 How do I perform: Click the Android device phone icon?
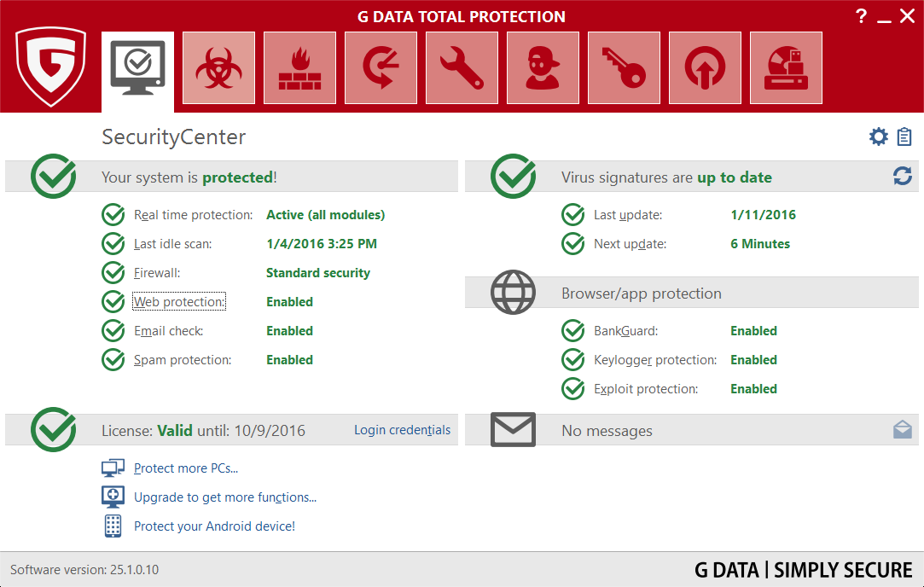coord(113,526)
